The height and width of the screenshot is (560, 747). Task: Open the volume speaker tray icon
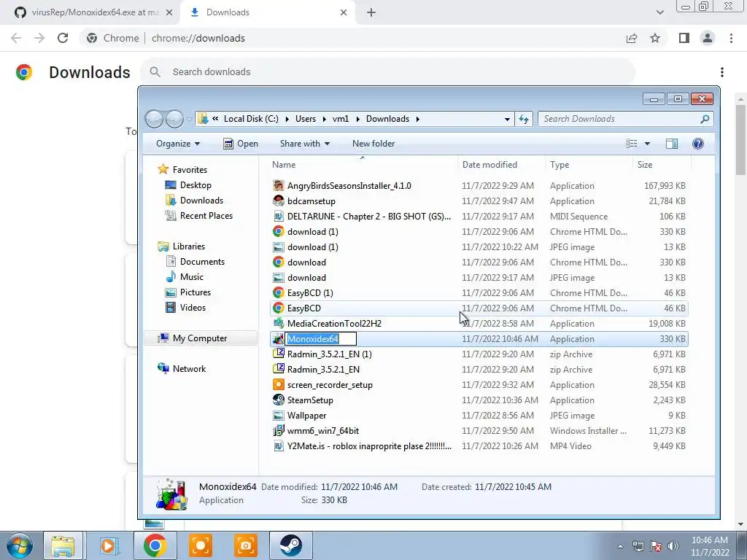(x=673, y=546)
